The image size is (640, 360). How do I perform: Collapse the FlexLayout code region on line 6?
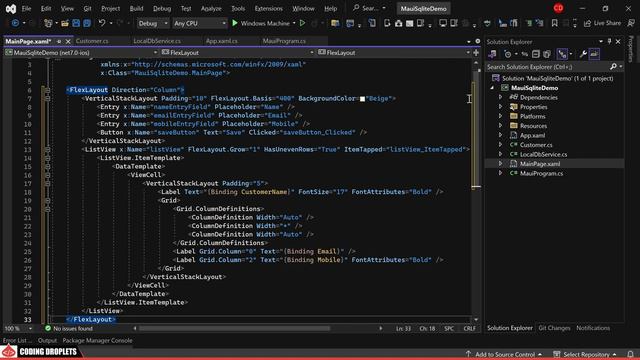[48, 90]
